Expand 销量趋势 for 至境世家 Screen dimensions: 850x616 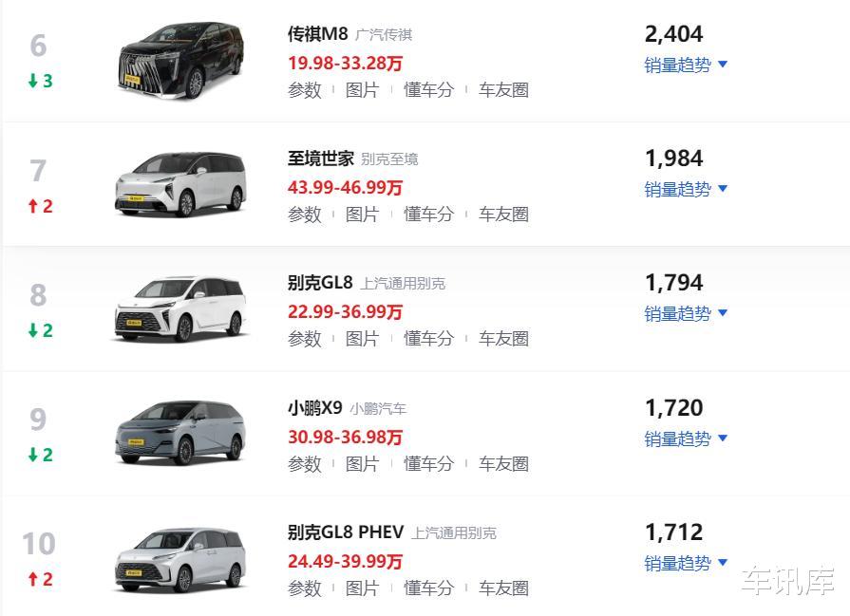tap(686, 189)
